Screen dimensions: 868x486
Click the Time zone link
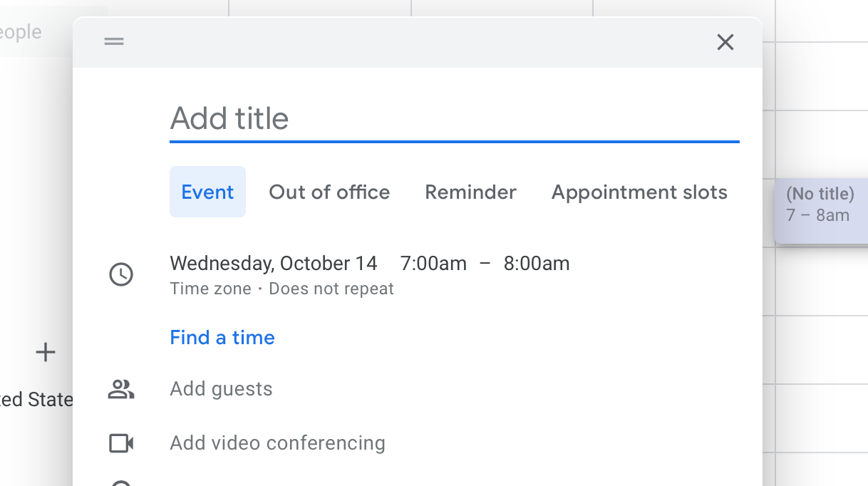pyautogui.click(x=210, y=289)
